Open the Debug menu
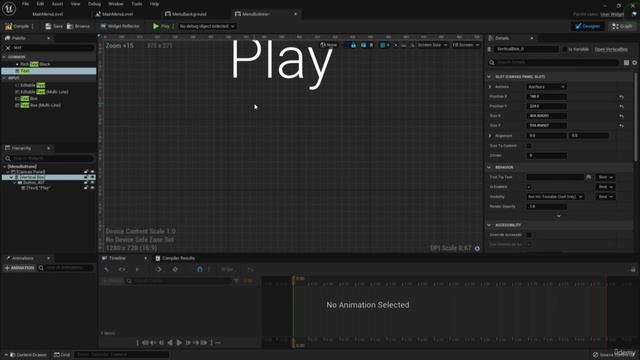 (x=94, y=4)
